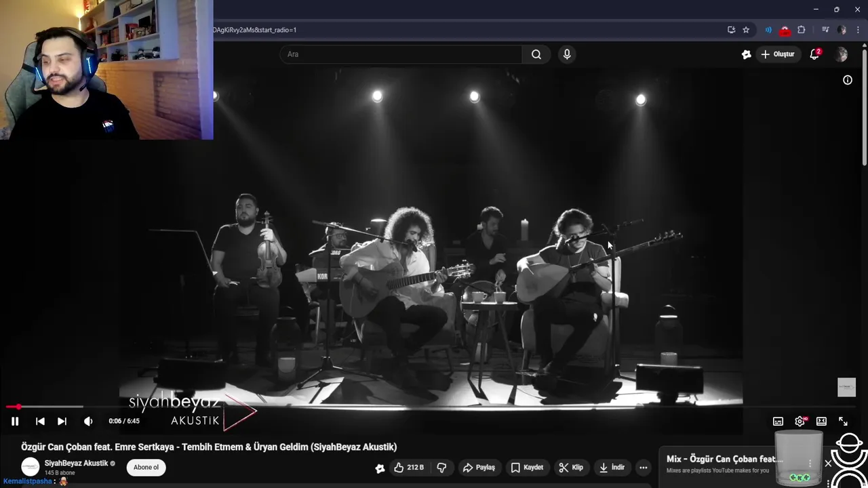Toggle subtitles on the video player
The image size is (868, 488).
click(778, 422)
